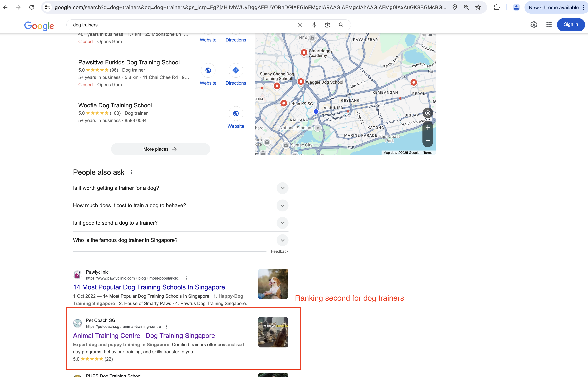Click the Google Search microphone icon

[314, 24]
